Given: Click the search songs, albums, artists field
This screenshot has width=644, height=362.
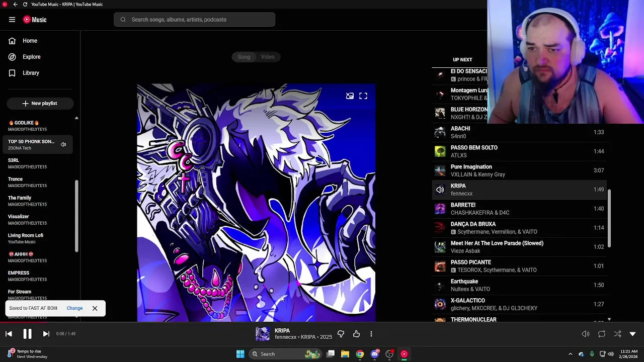Looking at the screenshot, I should 194,20.
